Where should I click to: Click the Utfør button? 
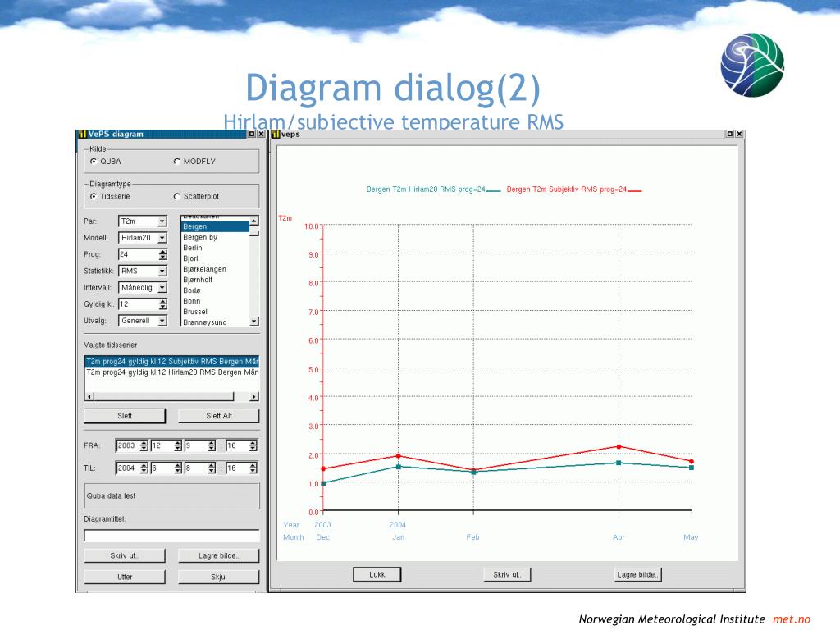pyautogui.click(x=125, y=577)
